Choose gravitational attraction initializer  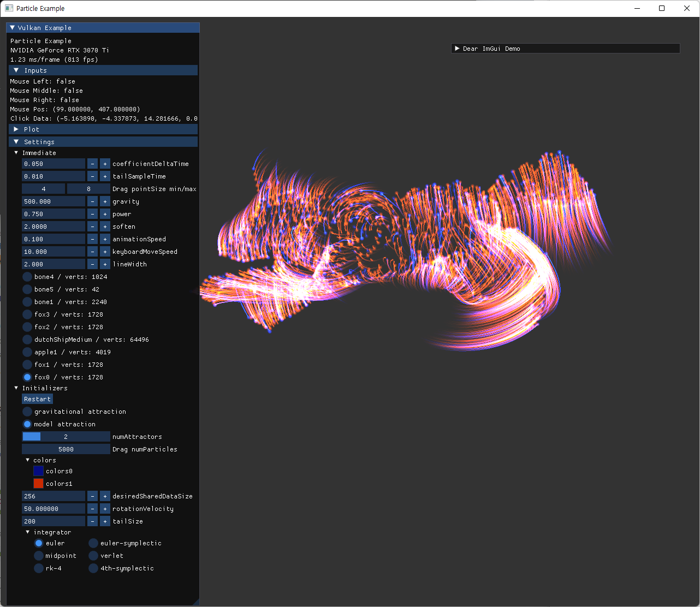(27, 412)
